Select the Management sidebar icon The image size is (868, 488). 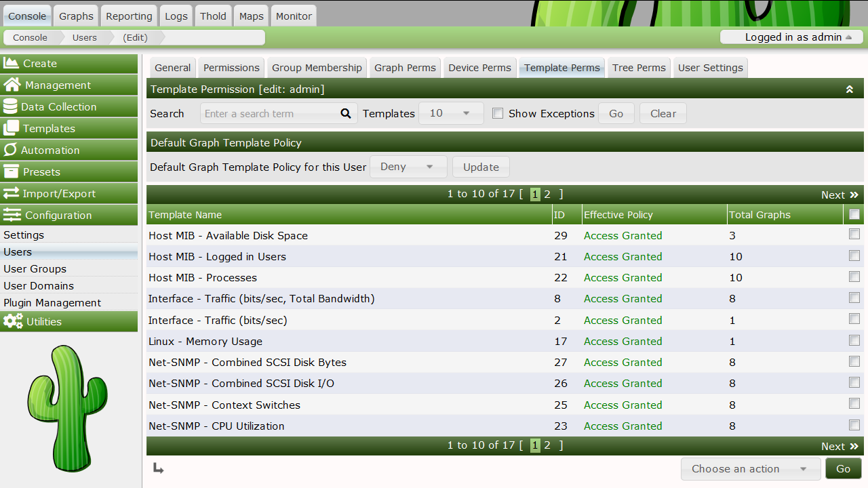tap(12, 85)
